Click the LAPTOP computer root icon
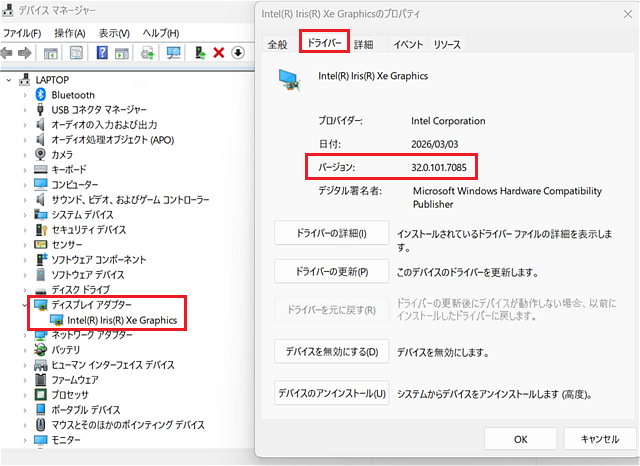Screen dimensions: 640x466 coord(24,79)
